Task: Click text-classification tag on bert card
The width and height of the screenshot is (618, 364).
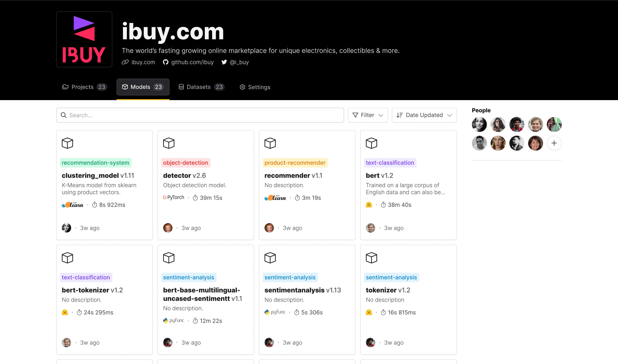Action: (x=390, y=163)
